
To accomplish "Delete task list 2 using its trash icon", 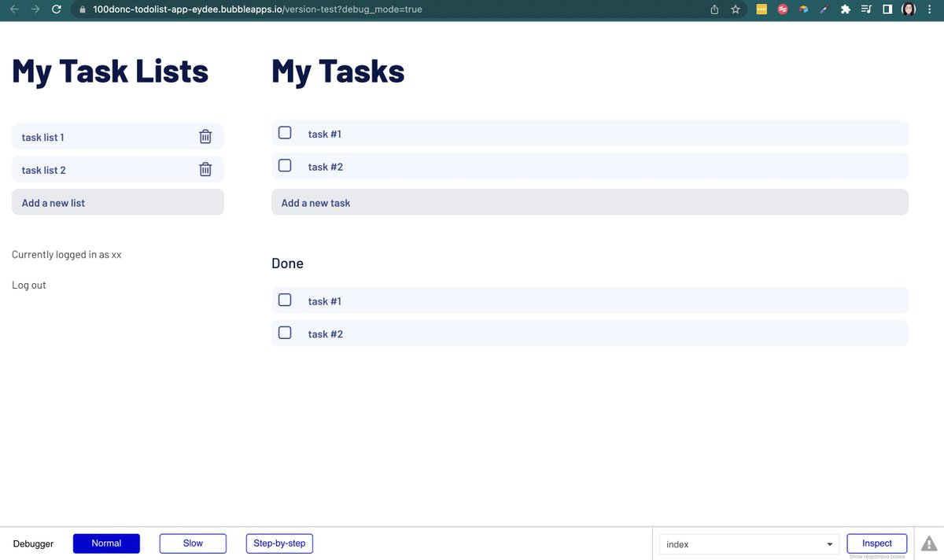I will [x=205, y=169].
